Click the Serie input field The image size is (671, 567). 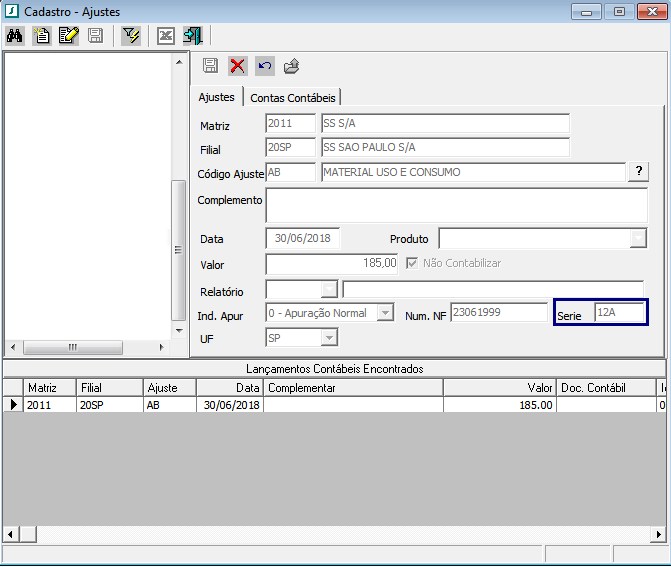(619, 313)
